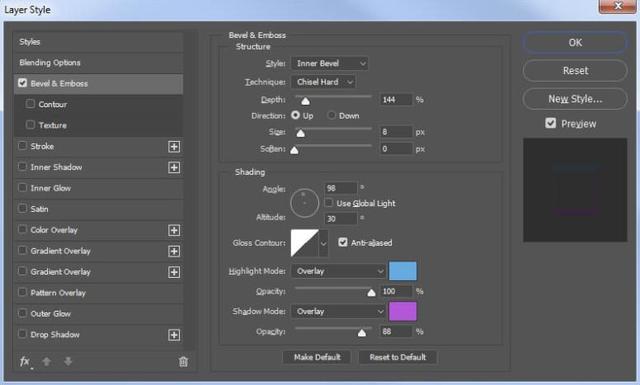Click the Reset button

[575, 71]
